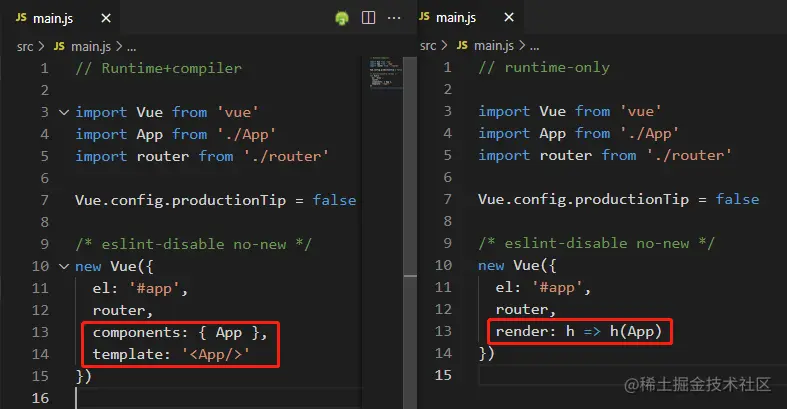787x409 pixels.
Task: Click "el: '#app'," in right editor
Action: 543,288
